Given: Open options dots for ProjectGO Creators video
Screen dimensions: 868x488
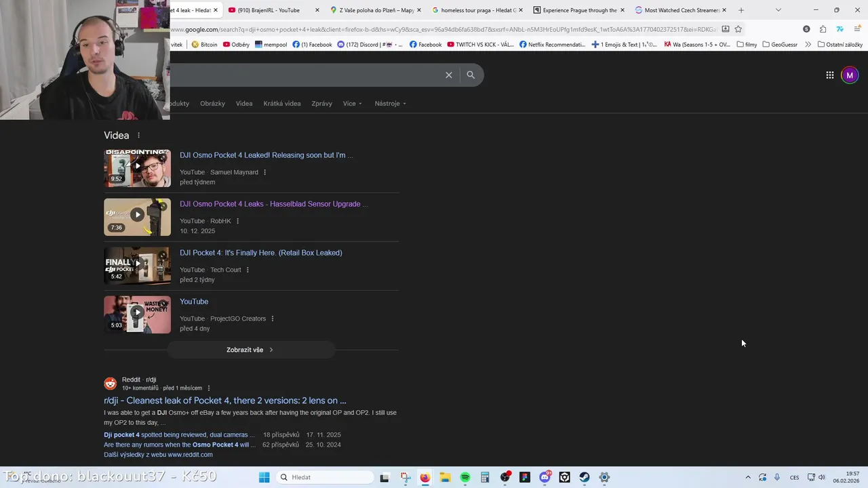Looking at the screenshot, I should [x=273, y=319].
